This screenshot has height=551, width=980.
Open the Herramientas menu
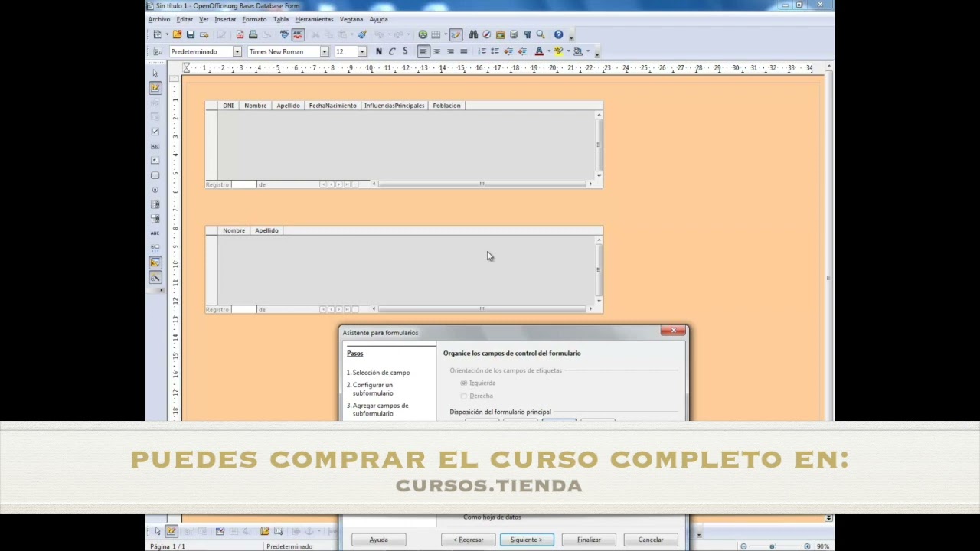pos(315,19)
